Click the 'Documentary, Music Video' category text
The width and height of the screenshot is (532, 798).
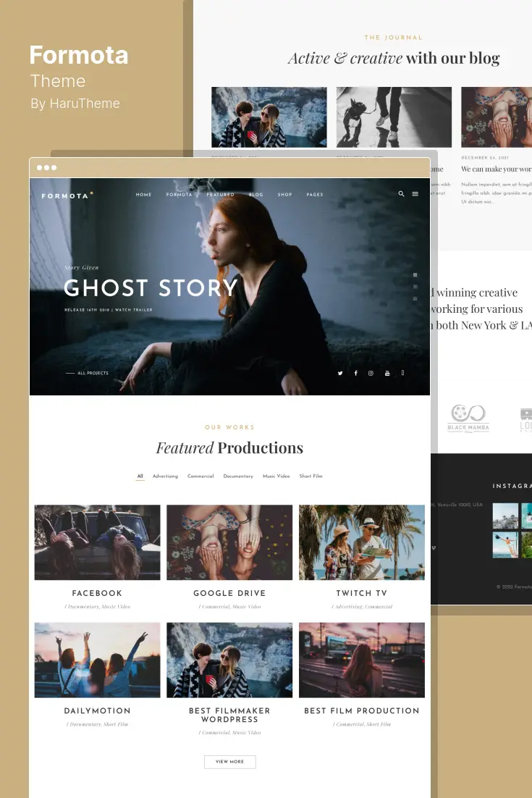(x=98, y=607)
